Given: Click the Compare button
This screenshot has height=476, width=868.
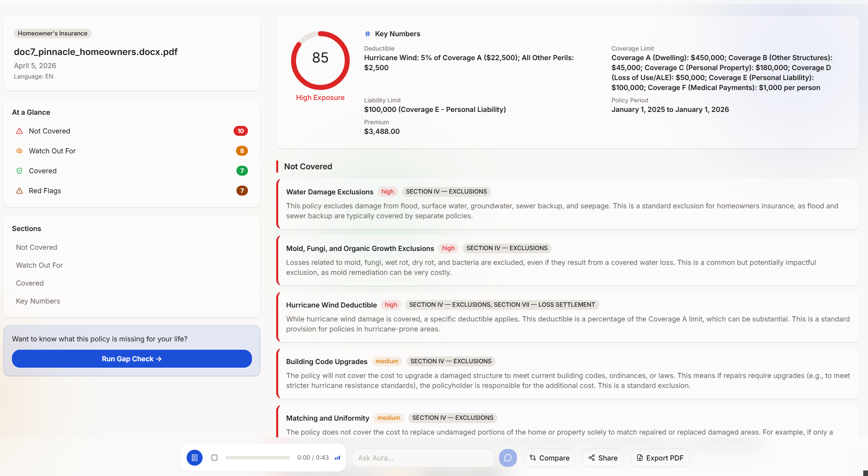Looking at the screenshot, I should [x=549, y=458].
